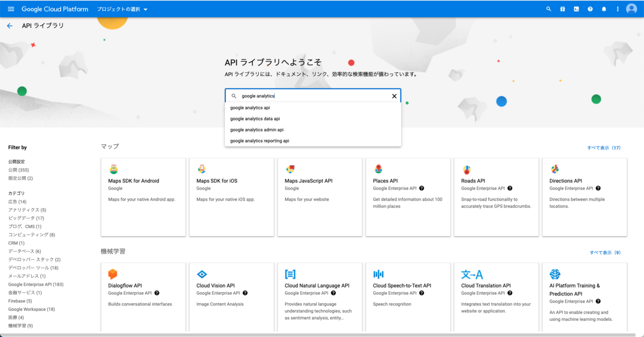Screen dimensions: 644x337
Task: Click the Enterprise help badge on Dialogflow API
Action: 157,293
